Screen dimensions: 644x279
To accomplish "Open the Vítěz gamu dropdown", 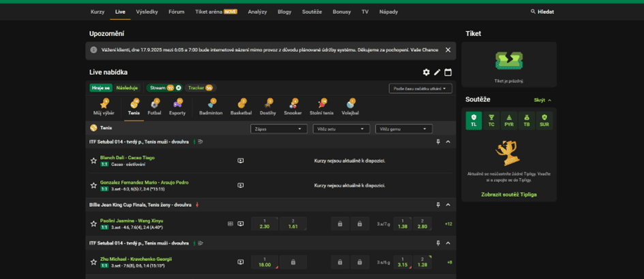I will pyautogui.click(x=403, y=129).
